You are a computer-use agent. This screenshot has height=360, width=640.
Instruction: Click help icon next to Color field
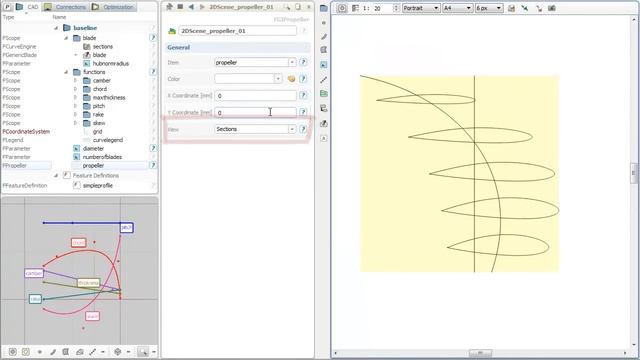(303, 79)
